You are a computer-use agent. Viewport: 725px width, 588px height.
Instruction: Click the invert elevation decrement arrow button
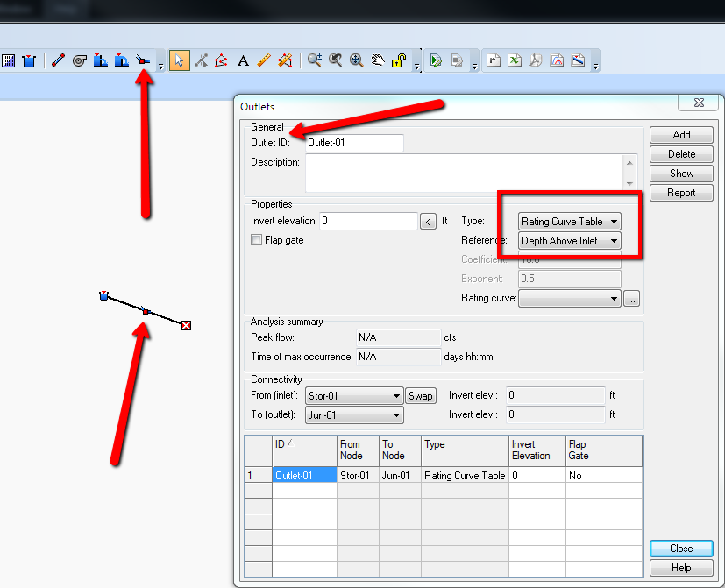(x=428, y=221)
